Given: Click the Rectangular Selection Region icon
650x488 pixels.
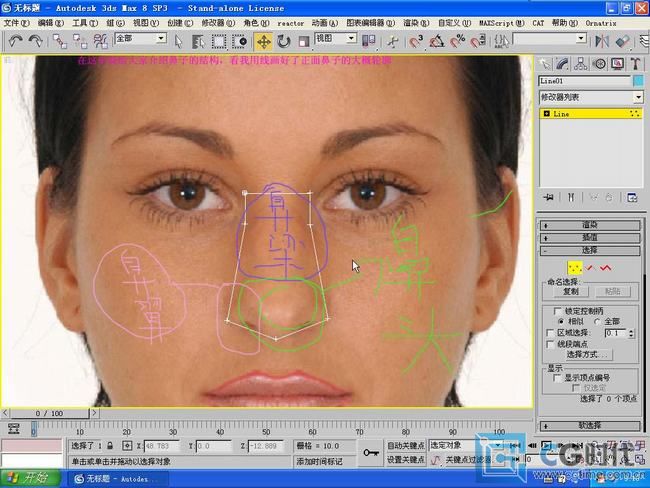Looking at the screenshot, I should pos(218,41).
